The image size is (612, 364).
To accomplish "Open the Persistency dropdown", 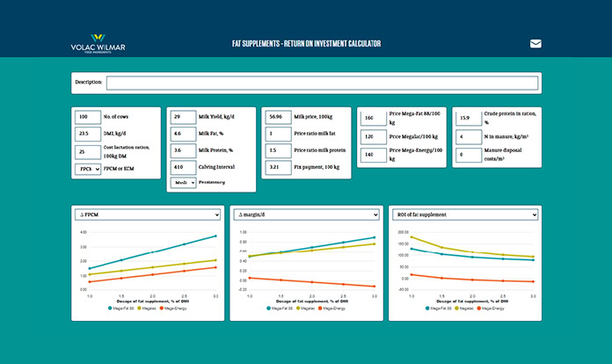I will [183, 182].
